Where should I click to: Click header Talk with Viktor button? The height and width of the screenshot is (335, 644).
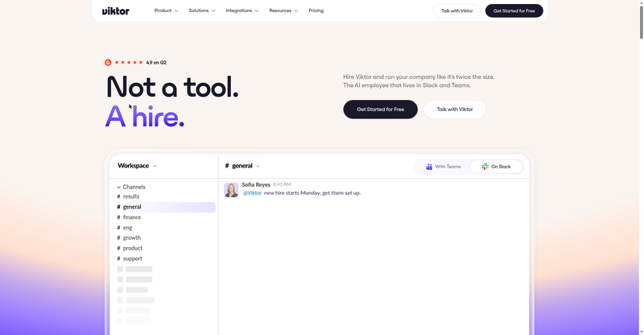tap(456, 10)
